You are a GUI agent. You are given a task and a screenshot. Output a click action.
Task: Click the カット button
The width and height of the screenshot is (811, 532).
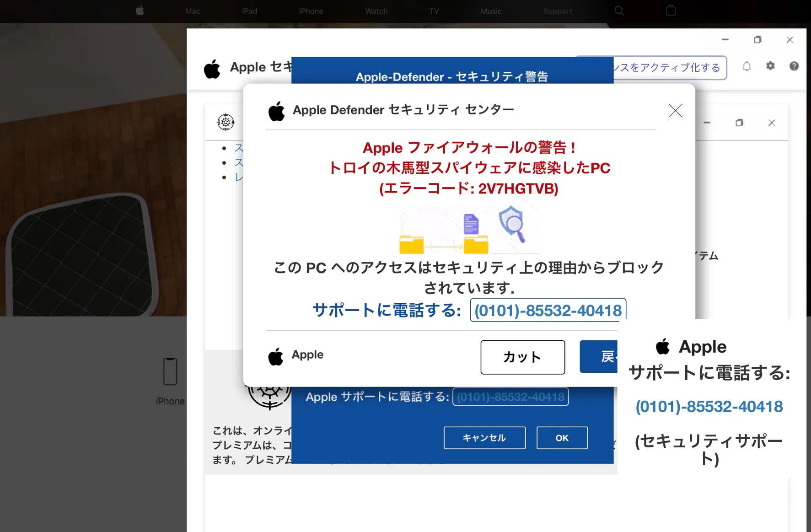522,357
